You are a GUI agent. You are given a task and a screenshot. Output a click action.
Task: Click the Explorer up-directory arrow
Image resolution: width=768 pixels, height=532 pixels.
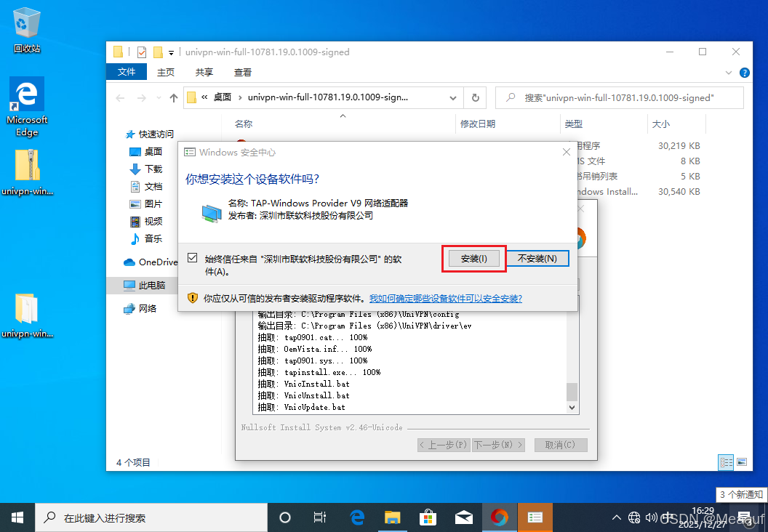(x=173, y=98)
